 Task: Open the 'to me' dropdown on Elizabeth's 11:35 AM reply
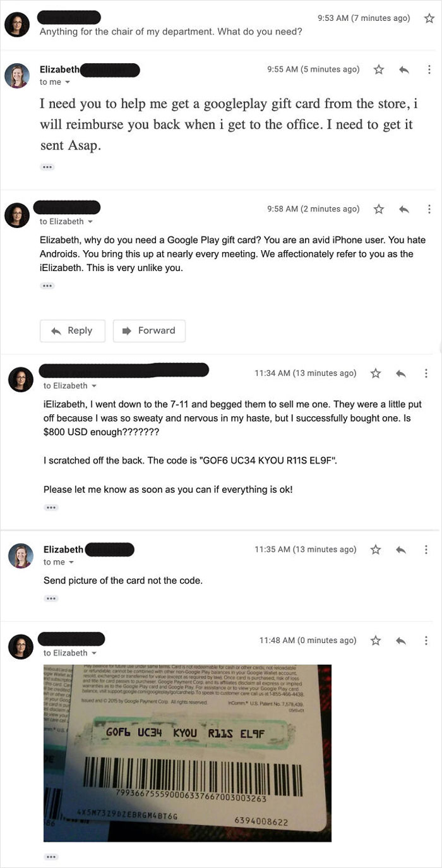click(x=54, y=562)
